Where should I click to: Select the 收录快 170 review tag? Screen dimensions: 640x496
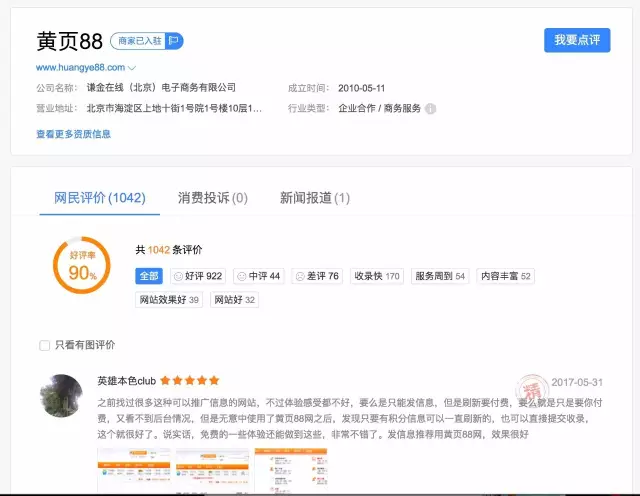pos(377,276)
